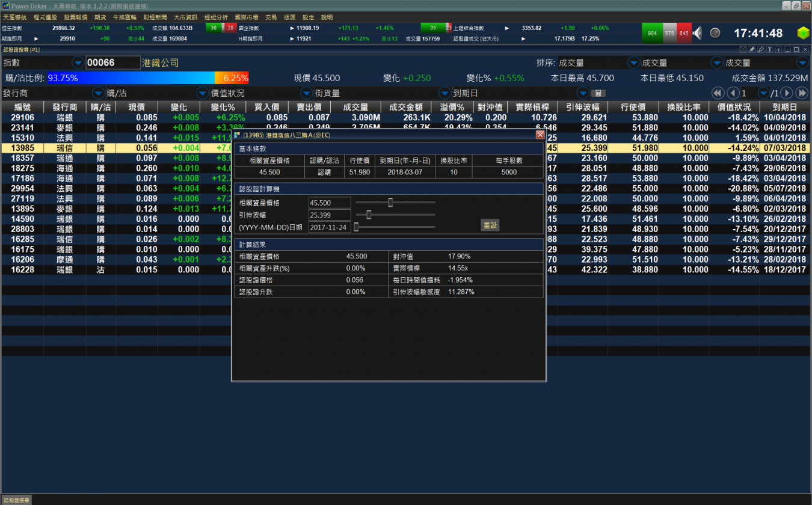
Task: Expand the 購/沽 filter dropdown
Action: pos(202,93)
